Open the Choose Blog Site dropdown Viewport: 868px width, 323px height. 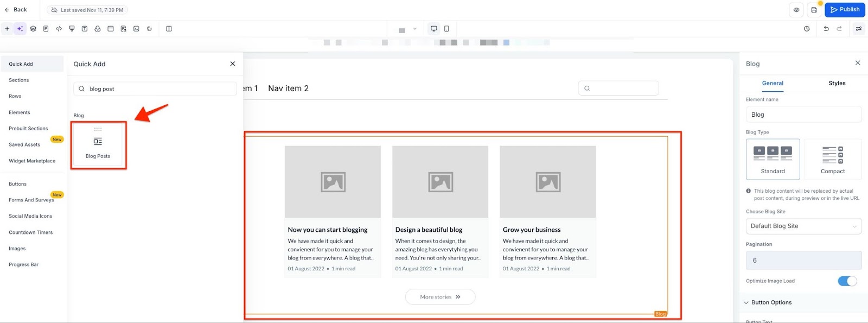click(x=803, y=226)
